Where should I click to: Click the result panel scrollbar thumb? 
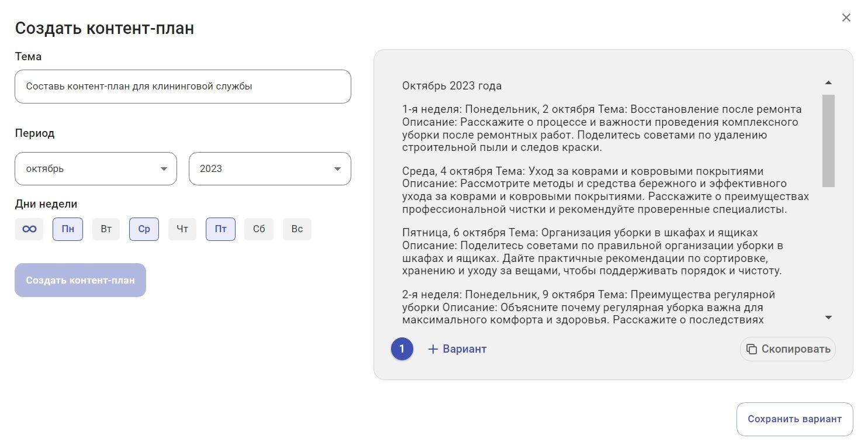point(828,141)
